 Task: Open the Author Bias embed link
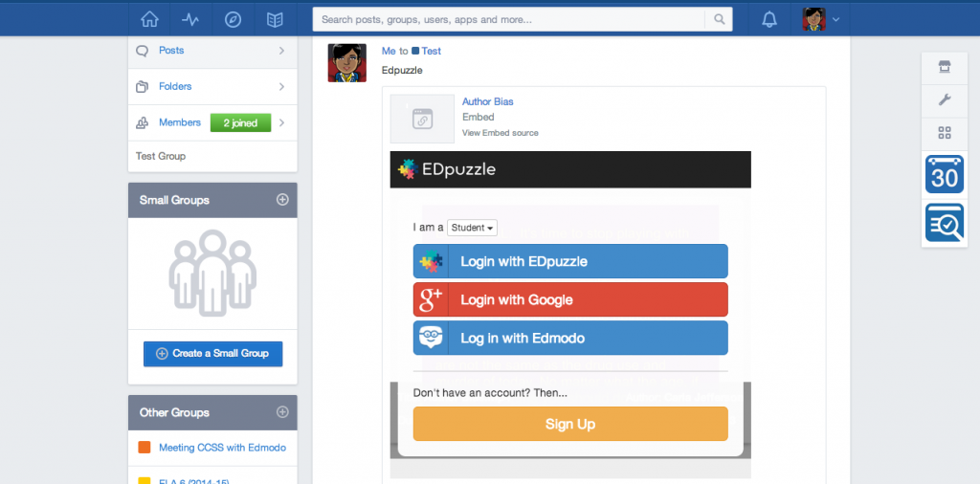pyautogui.click(x=487, y=101)
